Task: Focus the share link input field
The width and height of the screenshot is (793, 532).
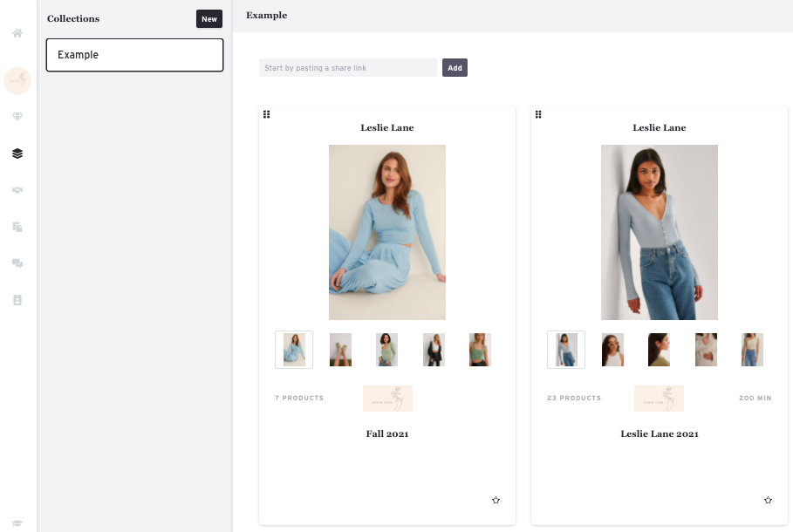Action: (347, 68)
